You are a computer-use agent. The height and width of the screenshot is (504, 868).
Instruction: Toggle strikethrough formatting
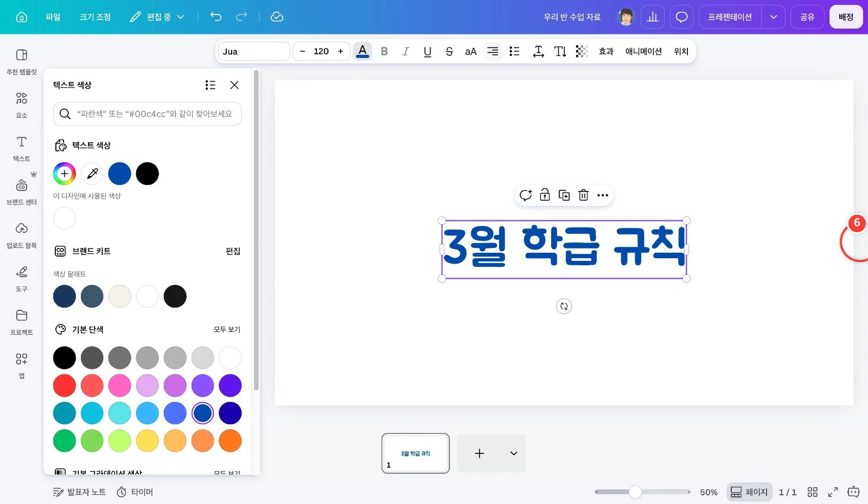tap(449, 52)
